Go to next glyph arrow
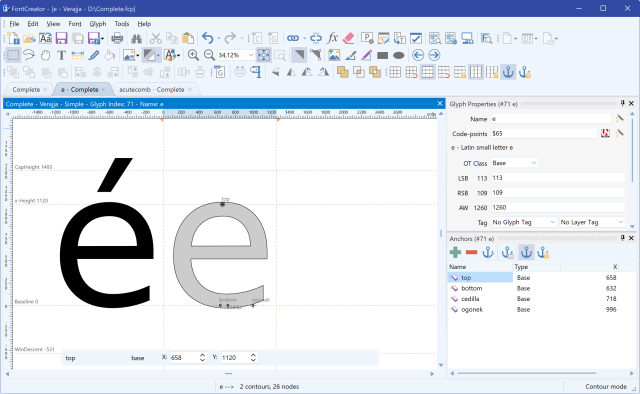Screen dimensions: 640x394 (x=434, y=55)
